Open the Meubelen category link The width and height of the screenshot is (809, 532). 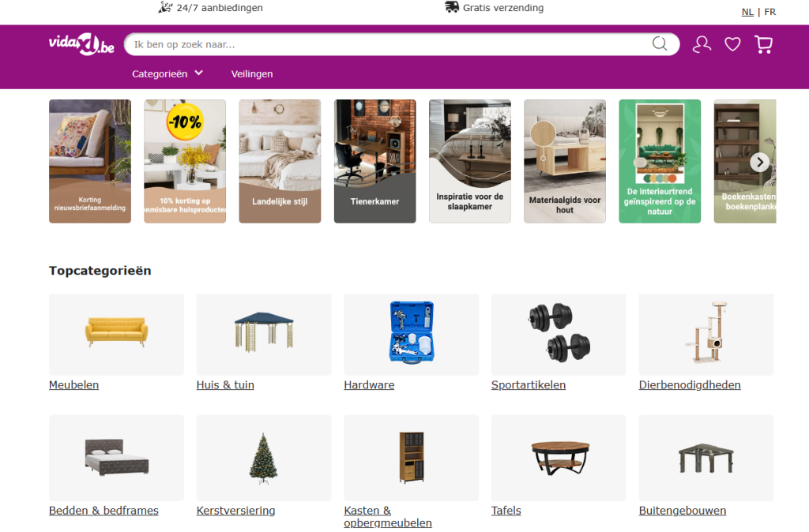[x=73, y=384]
